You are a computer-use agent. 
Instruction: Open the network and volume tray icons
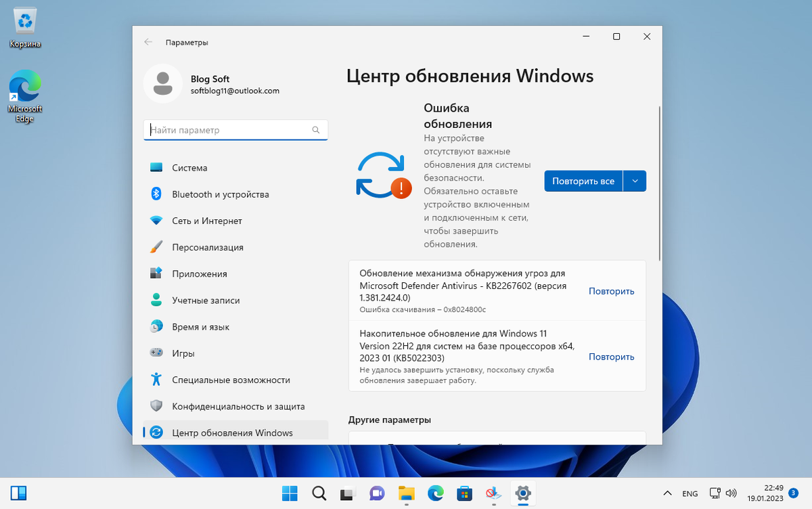click(723, 493)
